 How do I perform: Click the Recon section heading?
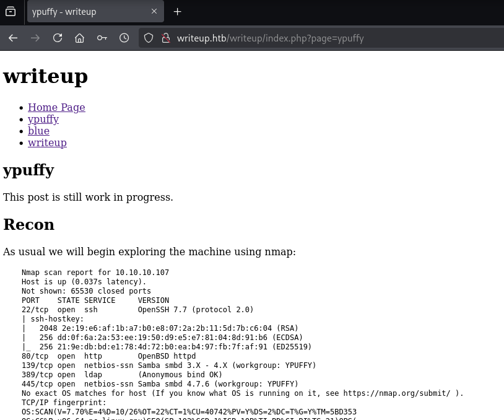click(29, 224)
